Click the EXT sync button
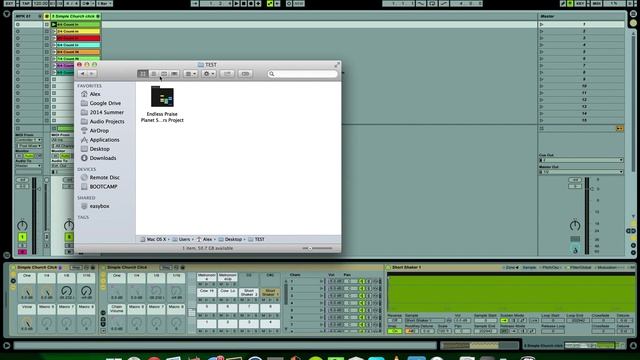 [x=9, y=3]
